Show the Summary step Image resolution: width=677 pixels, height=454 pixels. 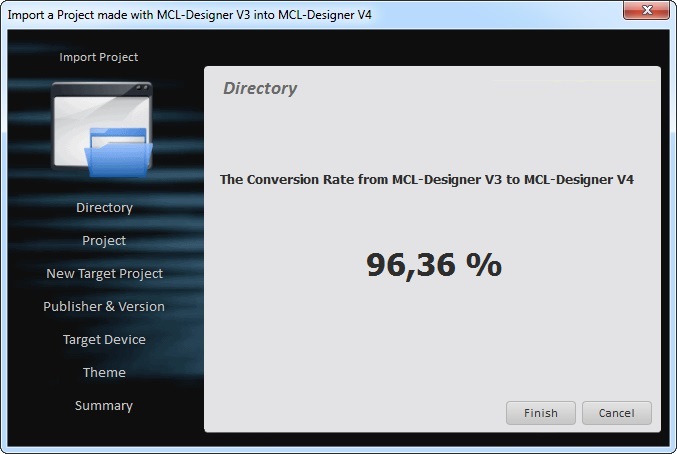pyautogui.click(x=104, y=406)
